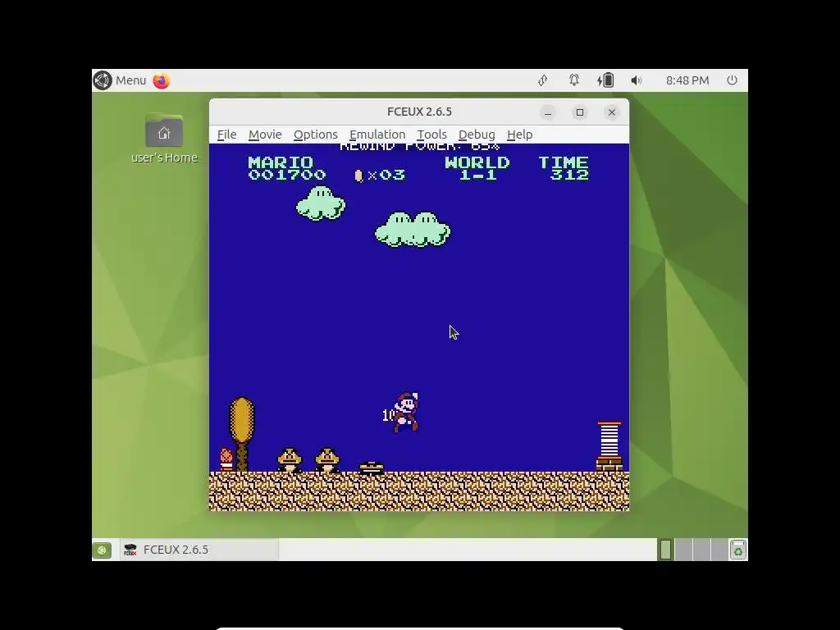The image size is (840, 630).
Task: Open the Help menu
Action: click(519, 135)
